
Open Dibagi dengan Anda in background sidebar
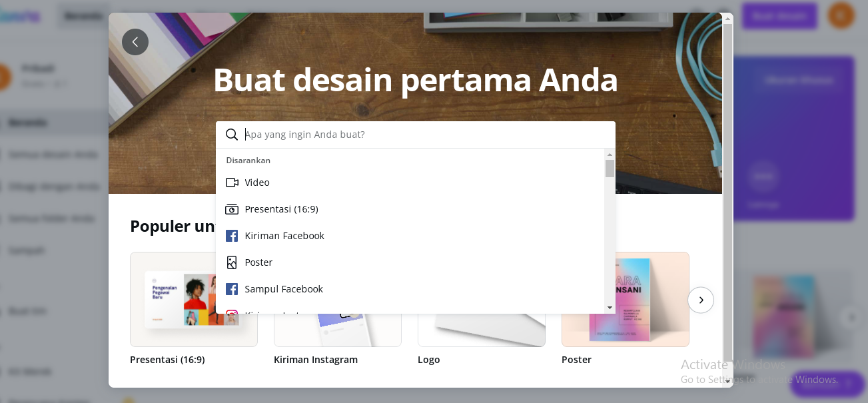[54, 187]
